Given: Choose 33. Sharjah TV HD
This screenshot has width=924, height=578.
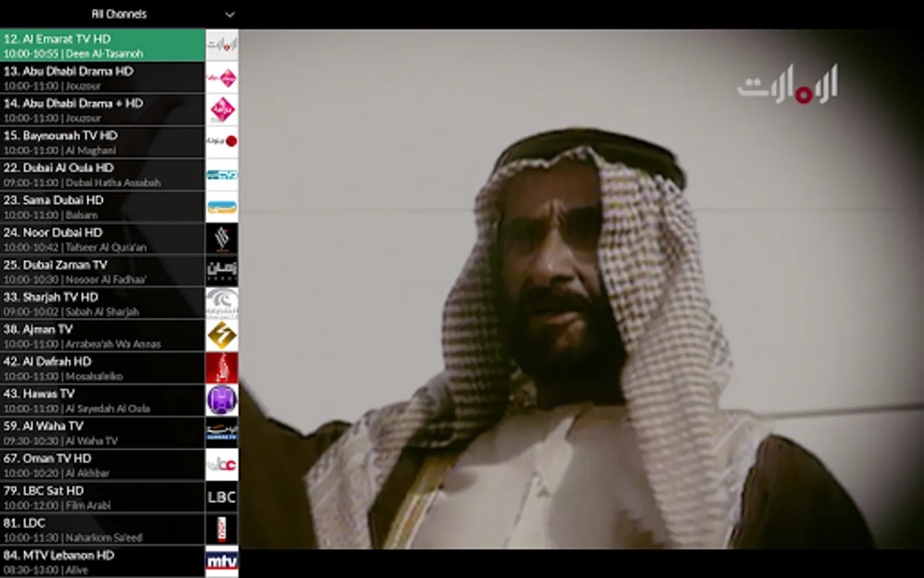Looking at the screenshot, I should (x=103, y=303).
